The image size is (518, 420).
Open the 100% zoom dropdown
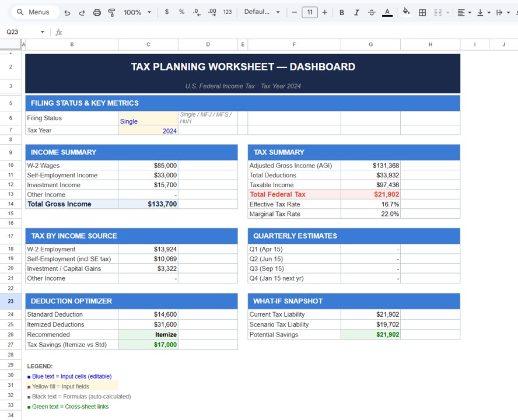pyautogui.click(x=138, y=13)
